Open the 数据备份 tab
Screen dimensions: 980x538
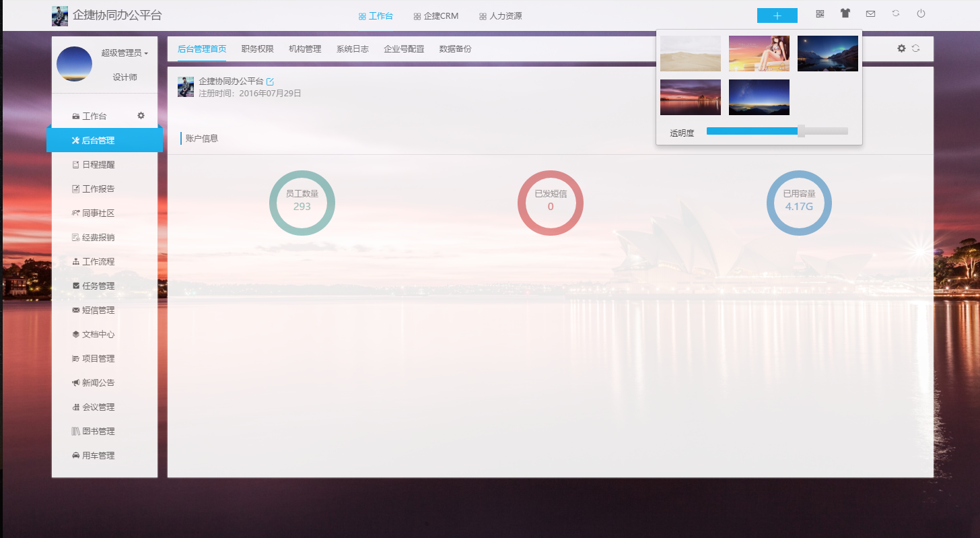454,48
